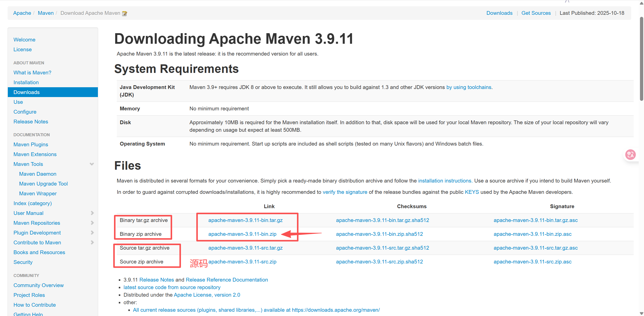This screenshot has width=644, height=316.
Task: Open the bin.zip.sha512 checksum link
Action: pos(379,234)
